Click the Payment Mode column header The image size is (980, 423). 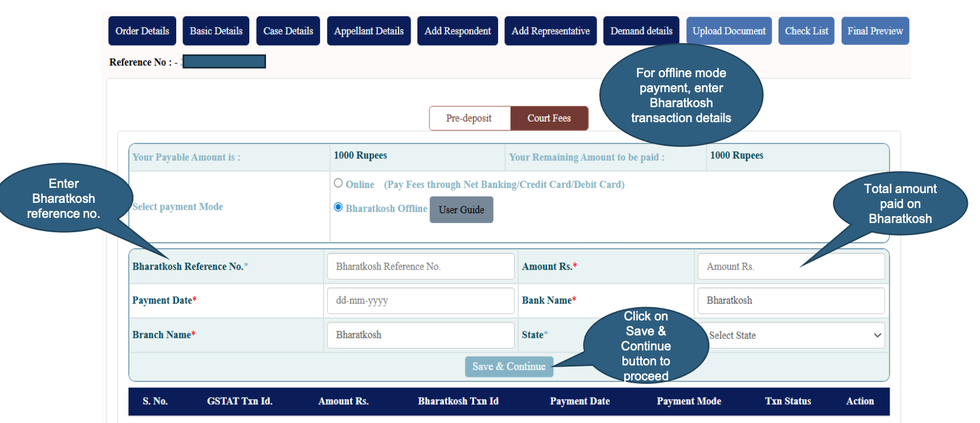[x=689, y=401]
